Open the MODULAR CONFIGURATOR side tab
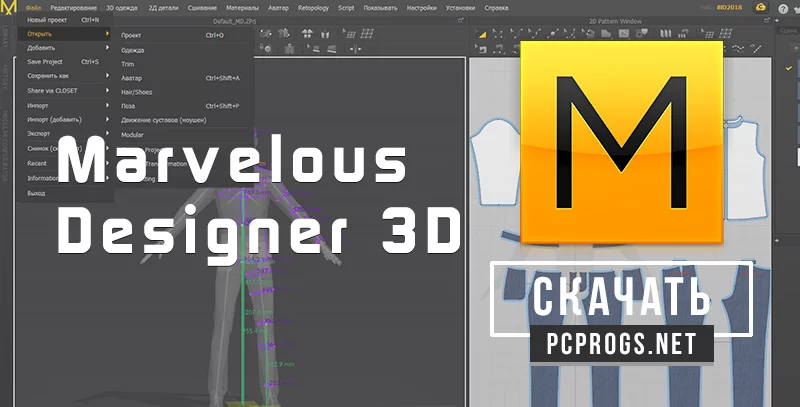Image resolution: width=800 pixels, height=407 pixels. click(5, 147)
